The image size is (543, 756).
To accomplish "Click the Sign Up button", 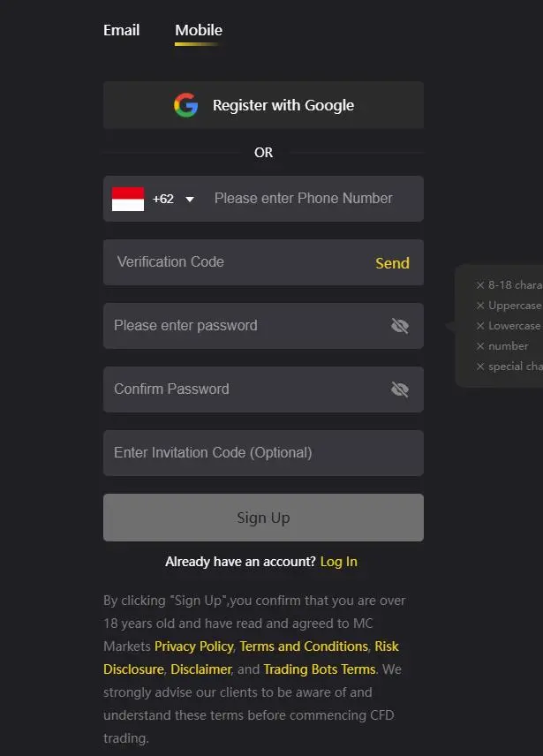I will coord(263,518).
